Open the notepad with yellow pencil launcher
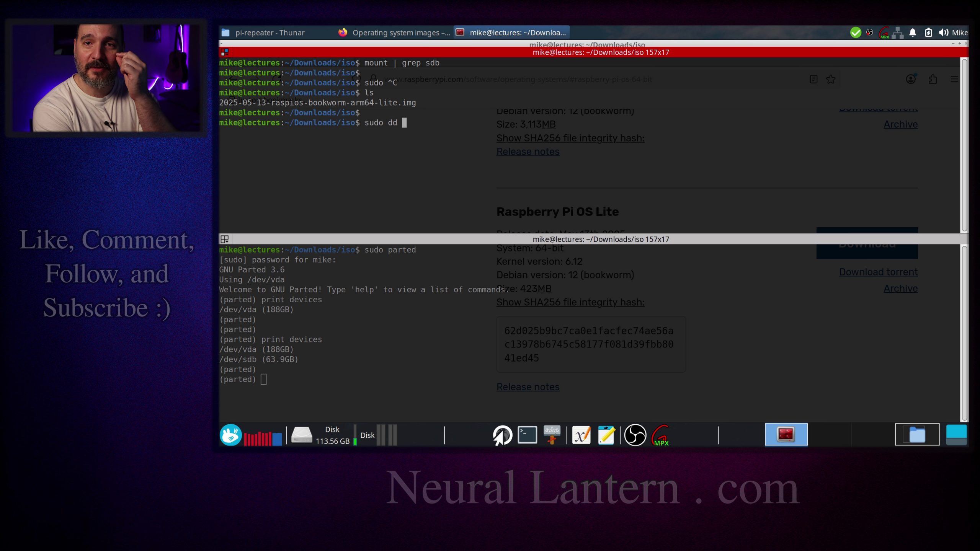 pyautogui.click(x=606, y=435)
